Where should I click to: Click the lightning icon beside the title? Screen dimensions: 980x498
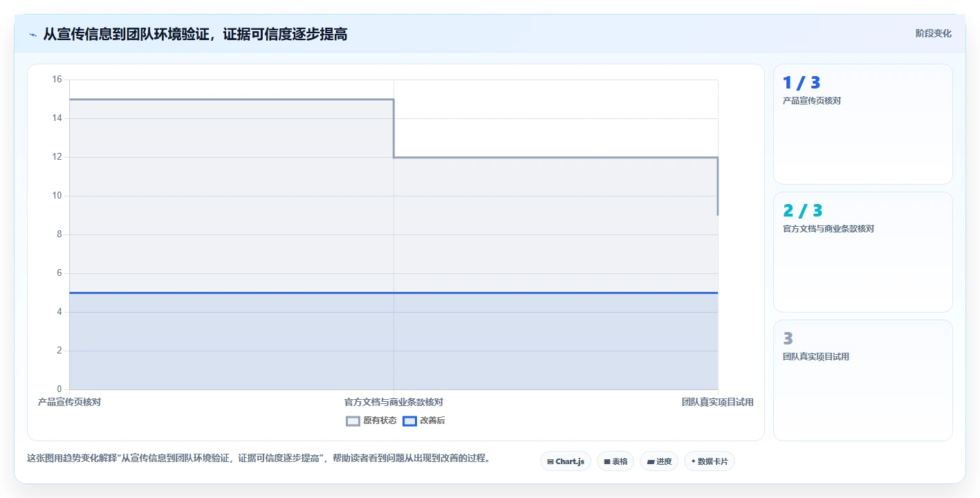33,35
